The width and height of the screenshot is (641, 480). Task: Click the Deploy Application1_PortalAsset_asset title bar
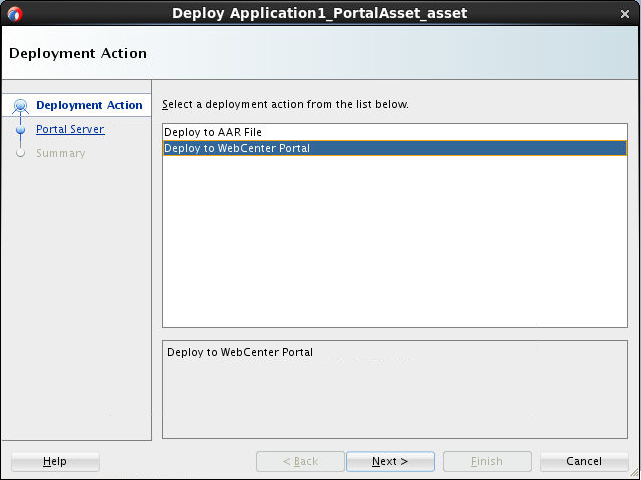319,13
